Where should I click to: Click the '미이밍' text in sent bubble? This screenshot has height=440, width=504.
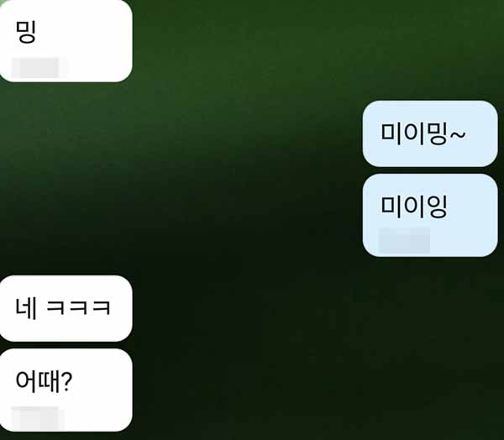[x=414, y=134]
